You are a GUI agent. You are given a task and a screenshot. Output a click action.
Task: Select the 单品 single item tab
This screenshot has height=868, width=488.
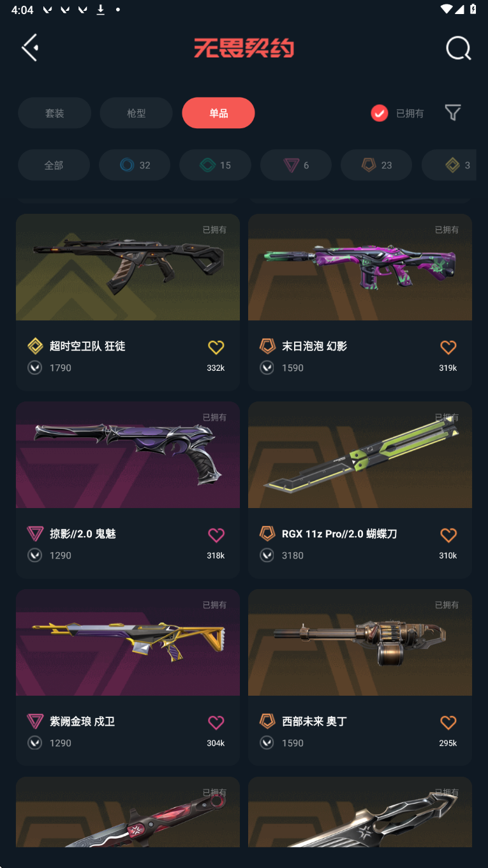(x=218, y=113)
